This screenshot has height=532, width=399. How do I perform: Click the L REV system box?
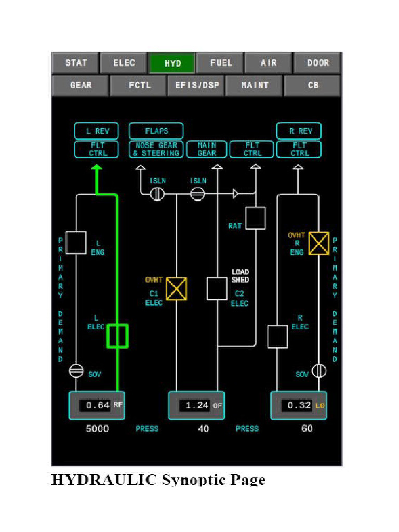[97, 131]
